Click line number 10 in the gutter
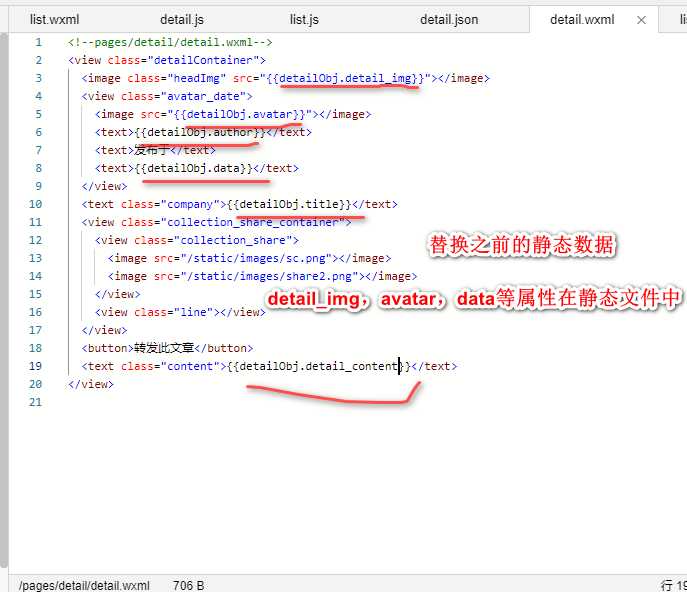This screenshot has width=687, height=592. pos(35,204)
